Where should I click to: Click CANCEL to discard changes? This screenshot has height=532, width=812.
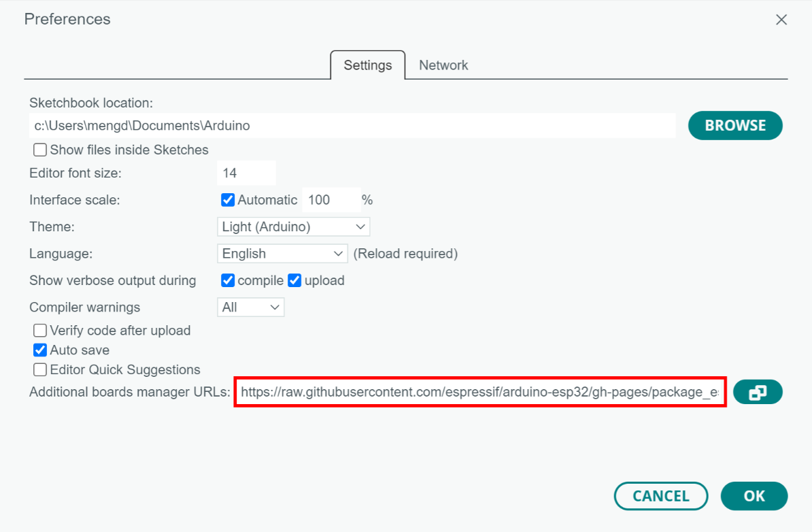coord(660,496)
